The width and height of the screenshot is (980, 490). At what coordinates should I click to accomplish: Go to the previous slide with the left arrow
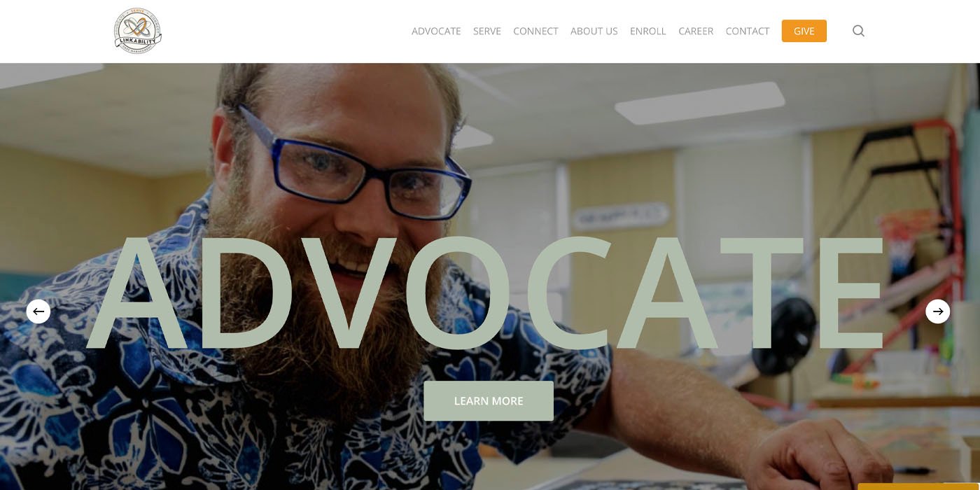[38, 311]
